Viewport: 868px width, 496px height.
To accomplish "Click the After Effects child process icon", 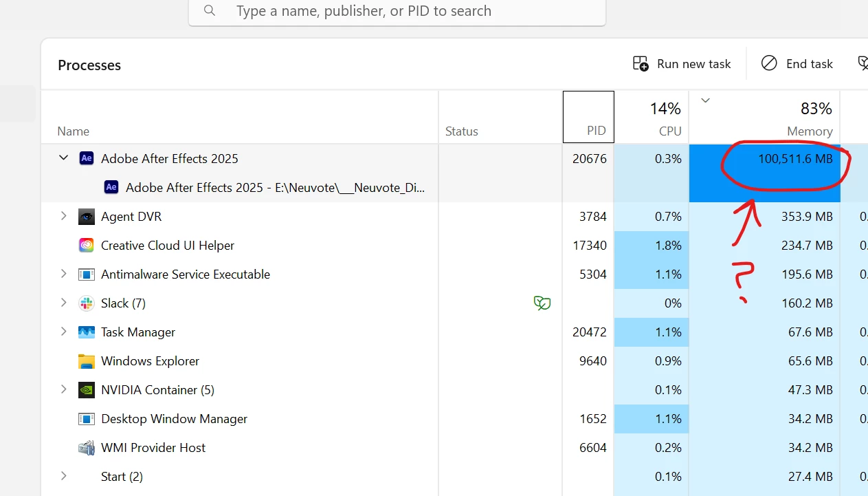I will 111,187.
